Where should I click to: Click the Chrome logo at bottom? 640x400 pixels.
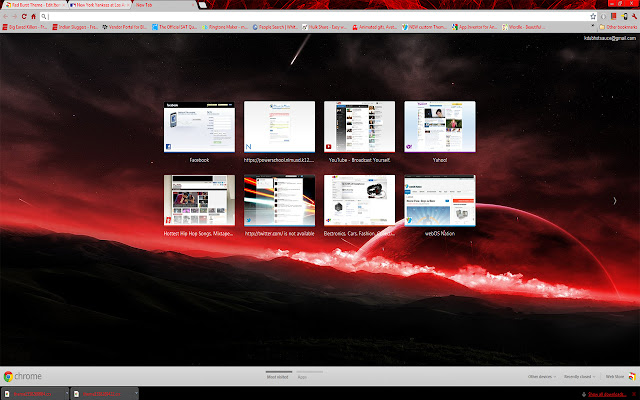[22, 376]
